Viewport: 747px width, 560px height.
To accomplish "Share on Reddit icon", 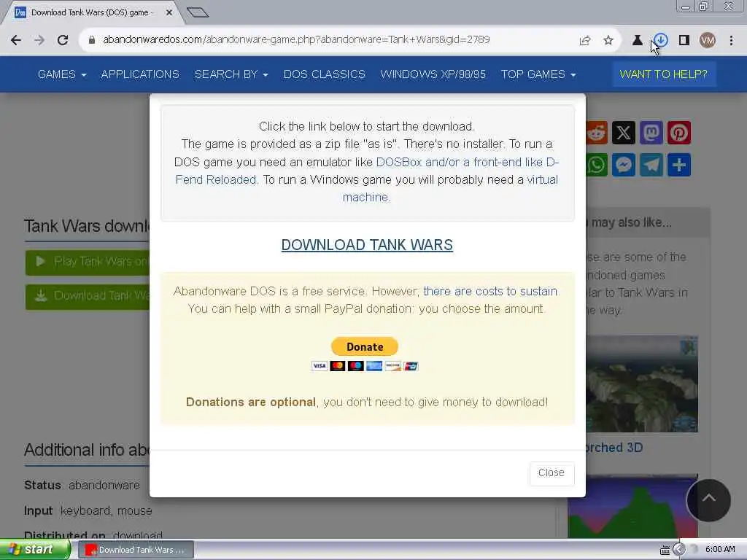I will (597, 133).
